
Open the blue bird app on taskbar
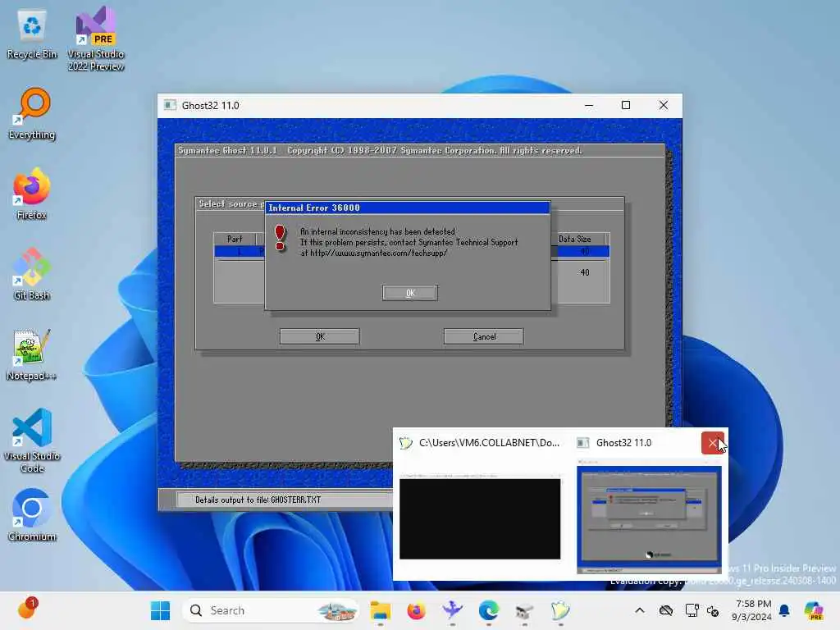click(453, 610)
